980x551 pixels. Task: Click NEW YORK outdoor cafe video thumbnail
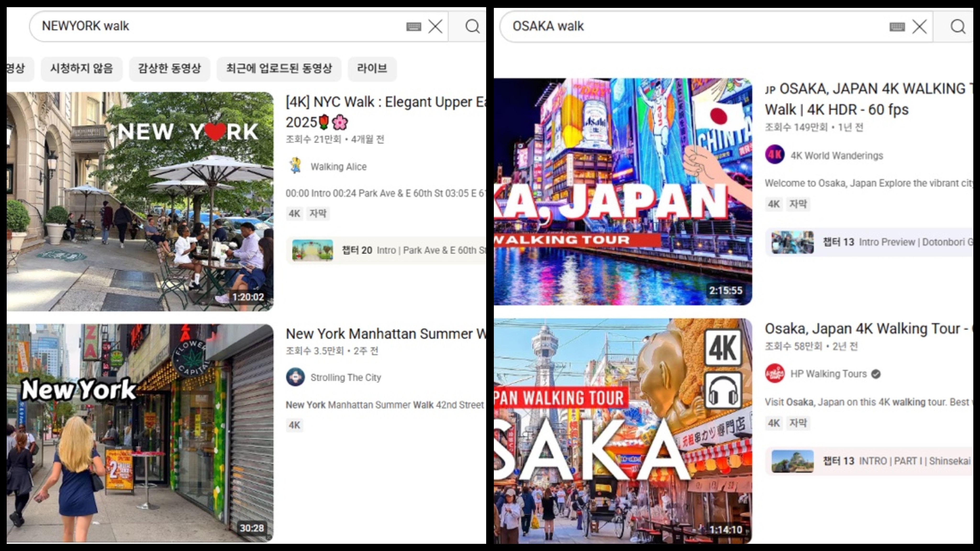pos(140,202)
